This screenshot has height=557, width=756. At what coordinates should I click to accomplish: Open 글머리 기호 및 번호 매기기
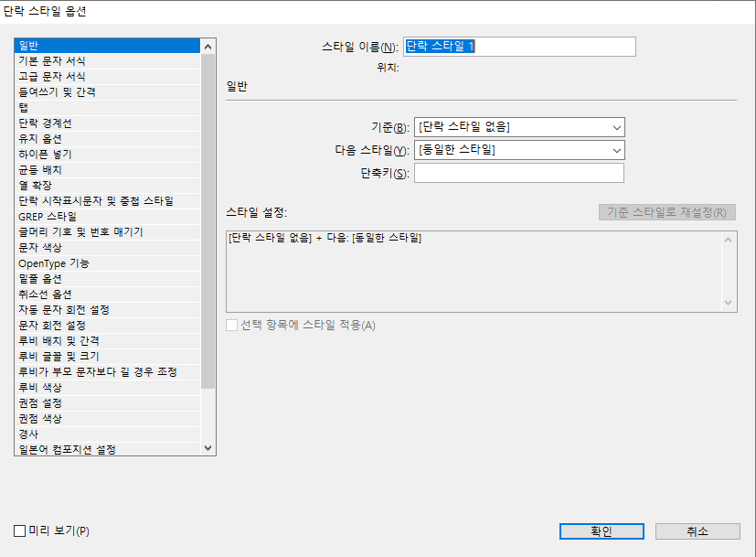tap(107, 232)
